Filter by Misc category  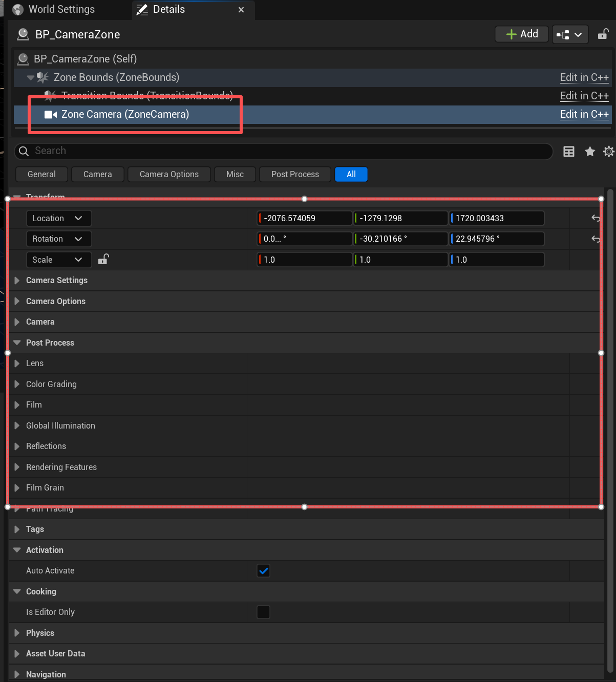(235, 175)
